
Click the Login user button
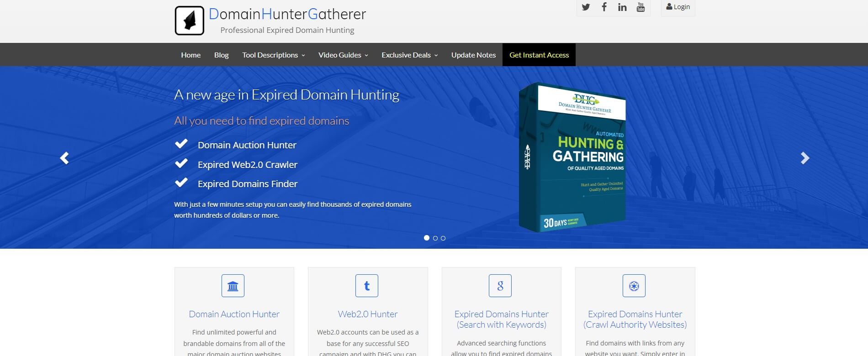pos(678,7)
